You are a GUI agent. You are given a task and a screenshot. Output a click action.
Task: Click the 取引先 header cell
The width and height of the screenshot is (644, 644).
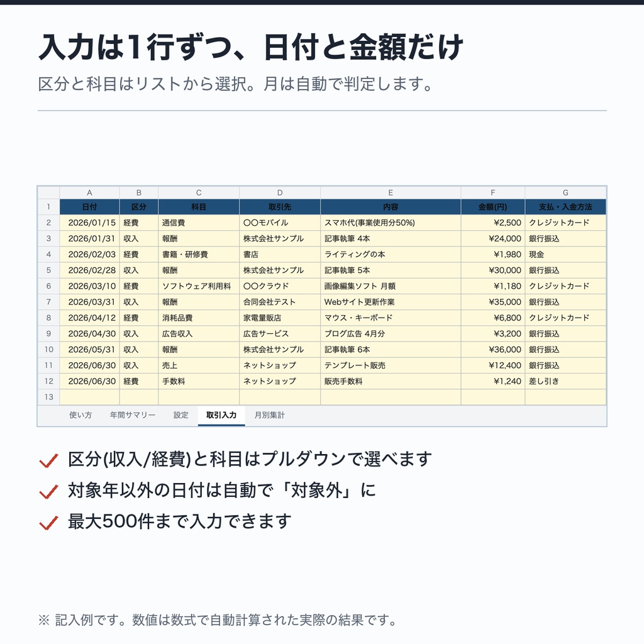coord(280,207)
